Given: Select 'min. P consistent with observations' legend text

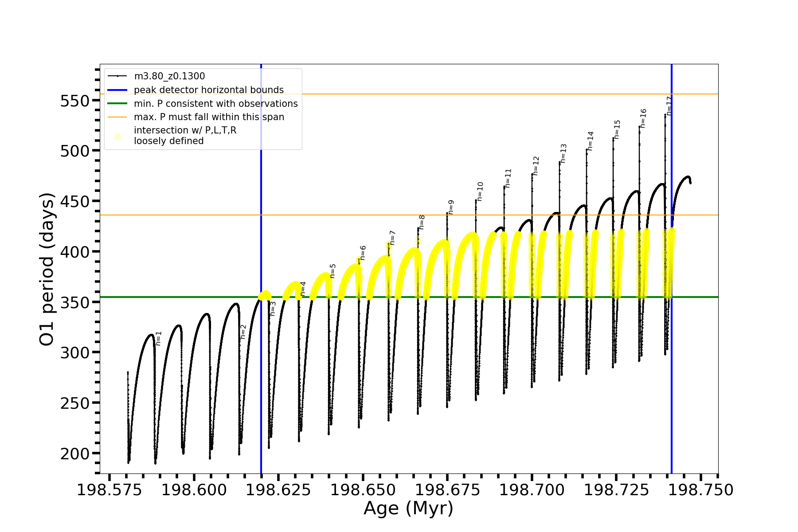Looking at the screenshot, I should [215, 104].
